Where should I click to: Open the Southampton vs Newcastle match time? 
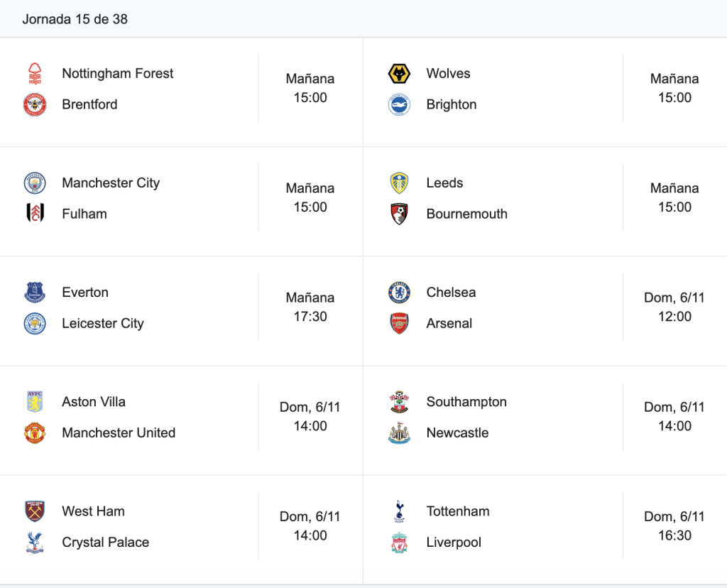click(674, 416)
